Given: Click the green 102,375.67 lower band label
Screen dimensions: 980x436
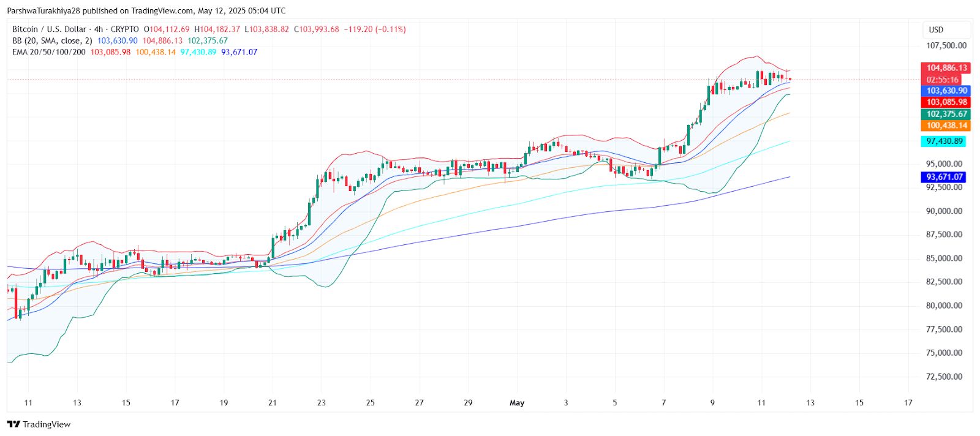Looking at the screenshot, I should (x=946, y=114).
